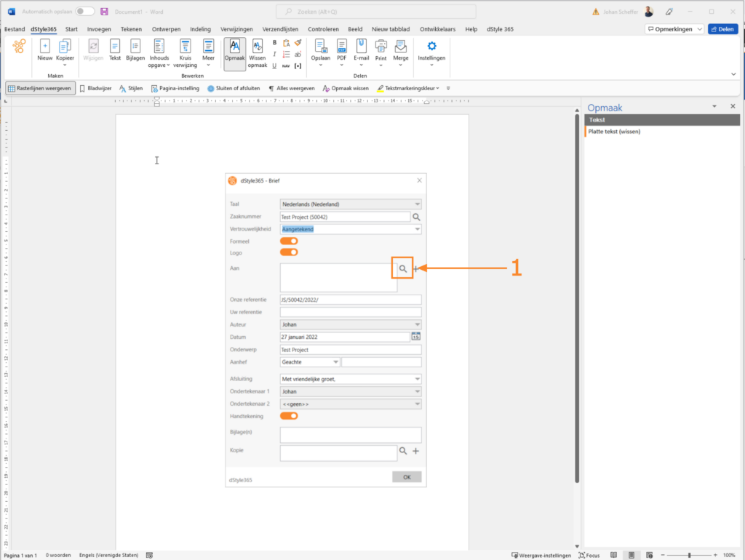Open the calendar picker next to Datum
The image size is (745, 560).
pyautogui.click(x=415, y=337)
